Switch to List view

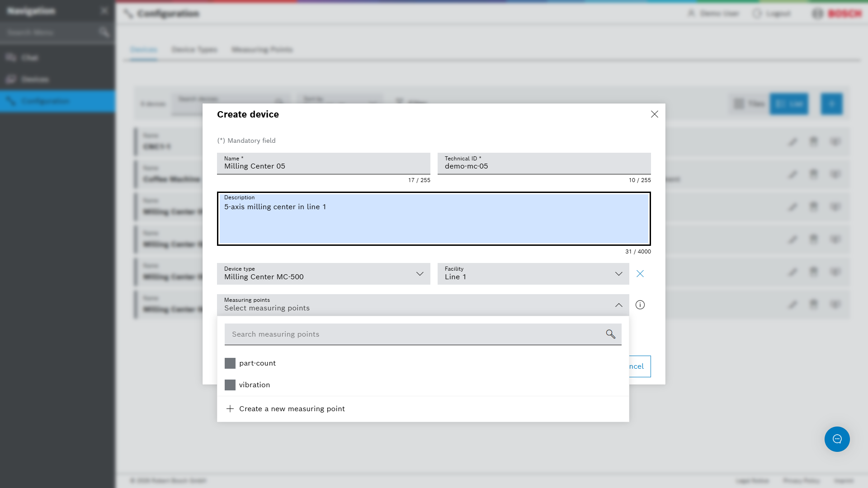[x=789, y=104]
